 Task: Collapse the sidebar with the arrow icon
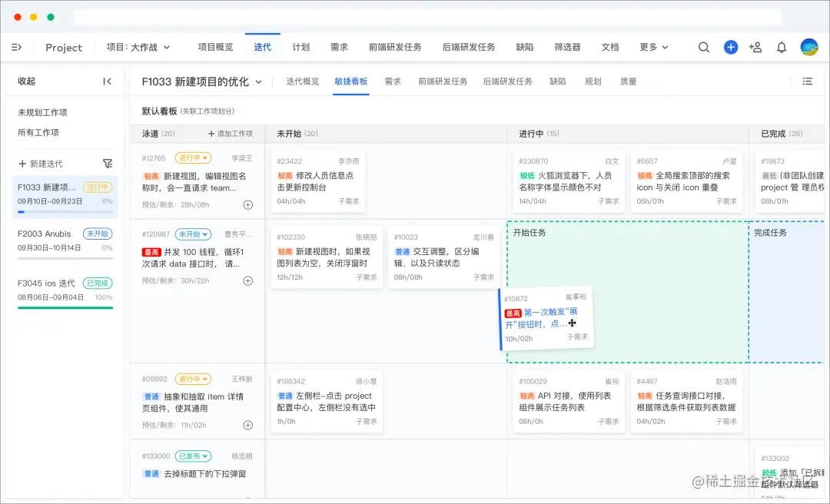(108, 81)
